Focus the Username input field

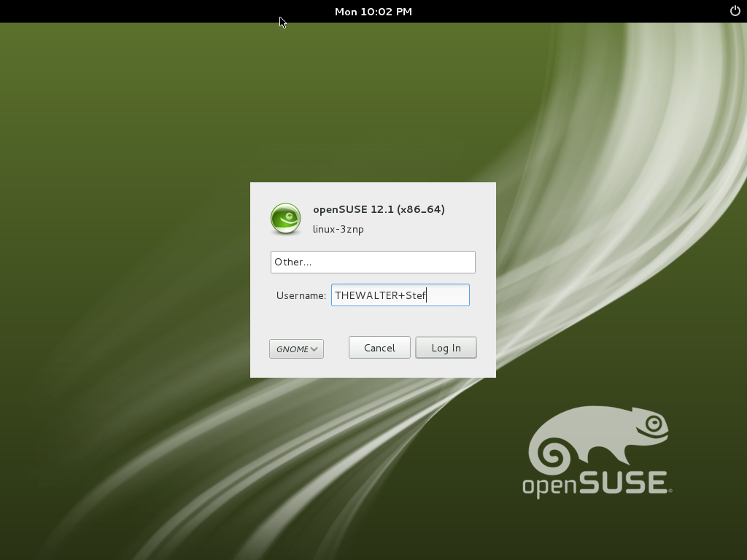click(400, 295)
